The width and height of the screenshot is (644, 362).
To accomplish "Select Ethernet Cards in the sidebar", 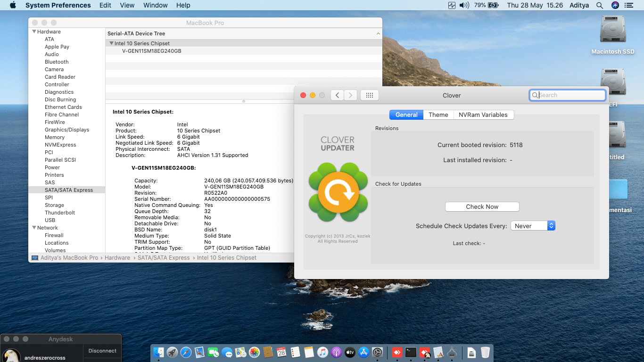I will [63, 107].
